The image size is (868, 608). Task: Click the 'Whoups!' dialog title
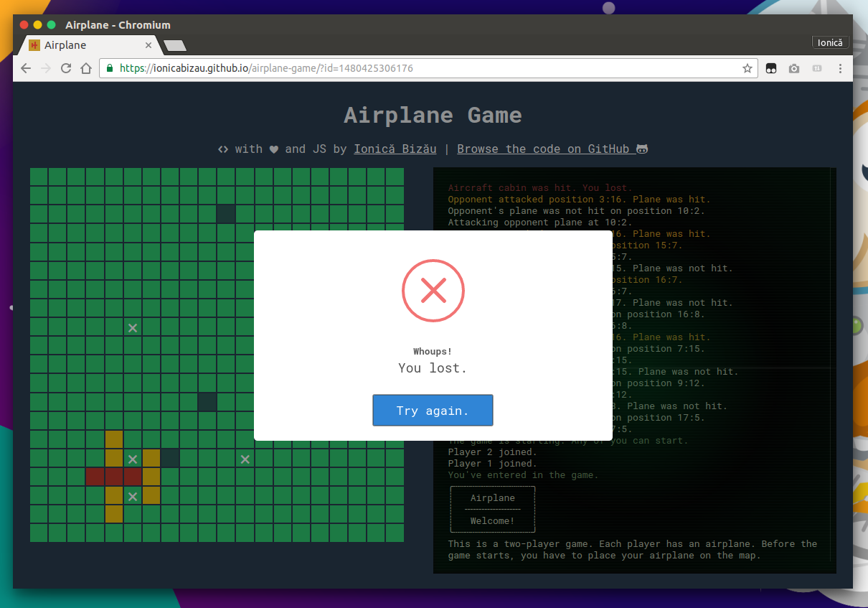[x=433, y=352]
